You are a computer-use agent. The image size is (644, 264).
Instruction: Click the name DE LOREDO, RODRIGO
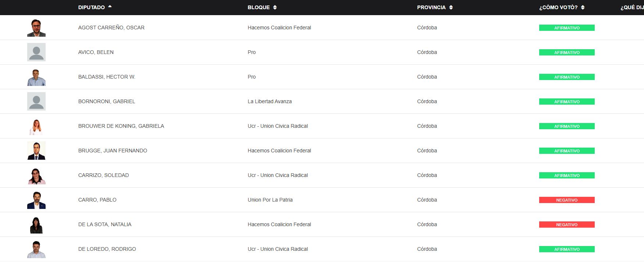(x=107, y=249)
